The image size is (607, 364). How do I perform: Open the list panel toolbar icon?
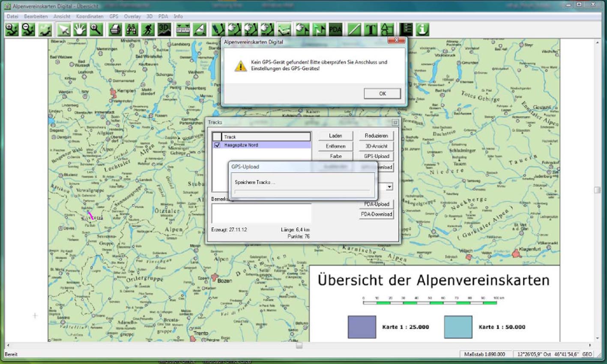[406, 30]
